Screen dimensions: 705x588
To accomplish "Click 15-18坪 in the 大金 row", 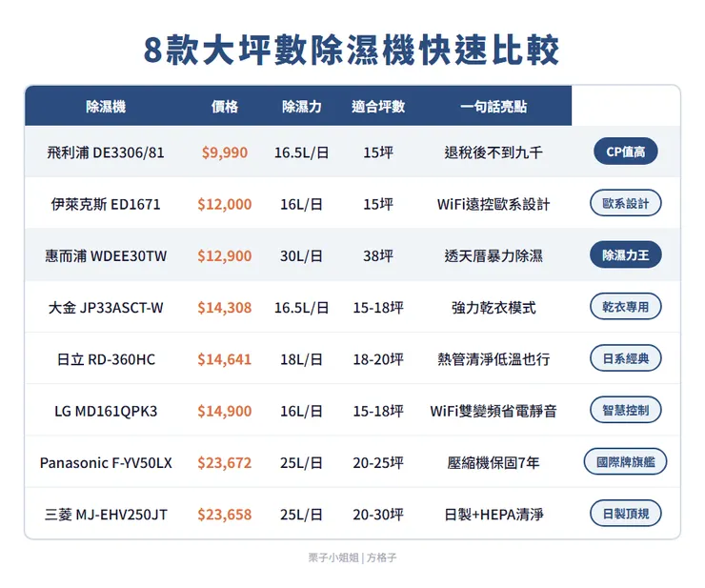I will coord(378,308).
